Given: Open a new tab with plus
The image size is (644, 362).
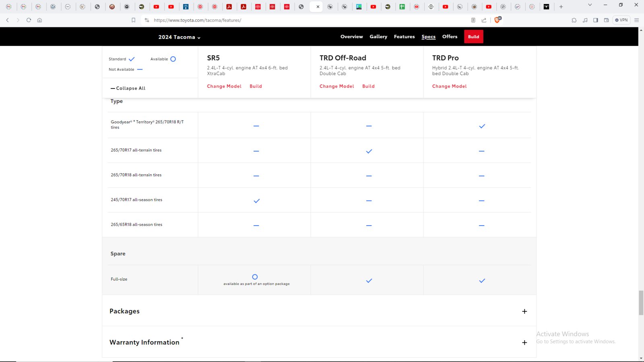Looking at the screenshot, I should pos(561,6).
